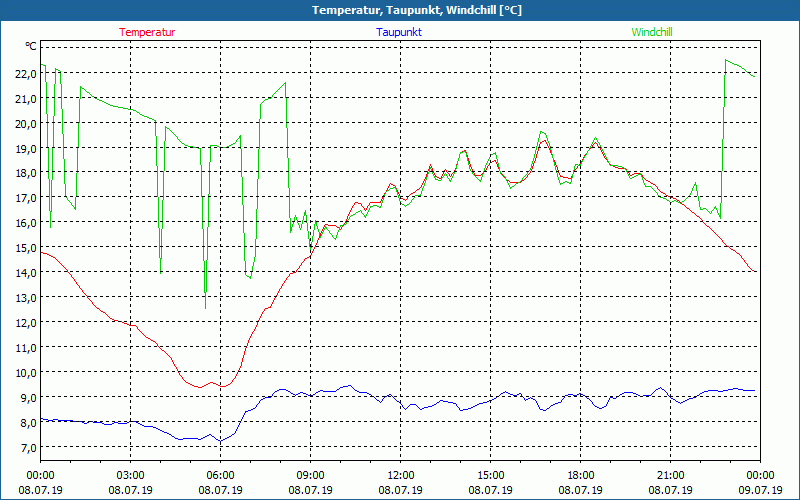This screenshot has width=800, height=500.
Task: Click the "10,0" y-axis value
Action: [x=26, y=373]
